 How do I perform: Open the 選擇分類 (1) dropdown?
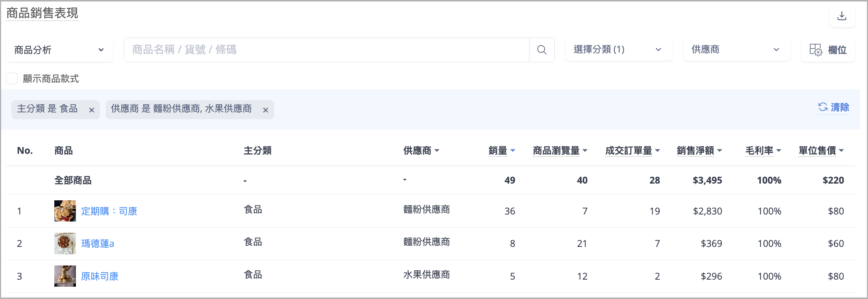point(619,50)
